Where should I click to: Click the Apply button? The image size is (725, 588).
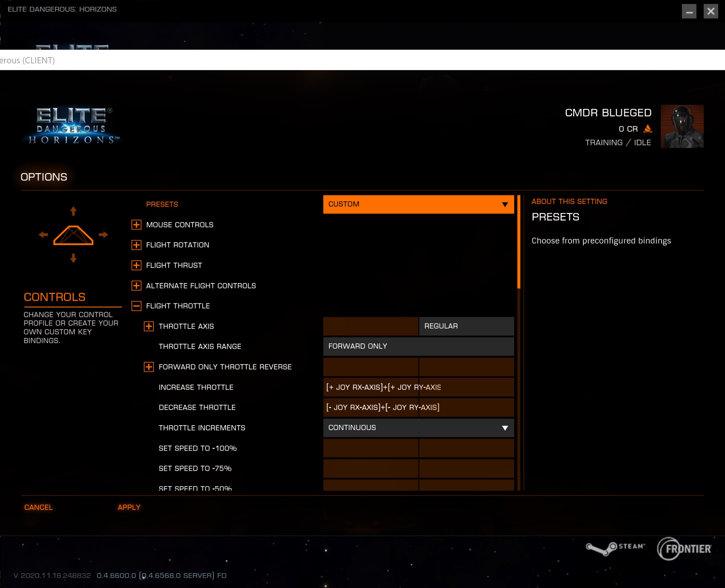(x=129, y=507)
